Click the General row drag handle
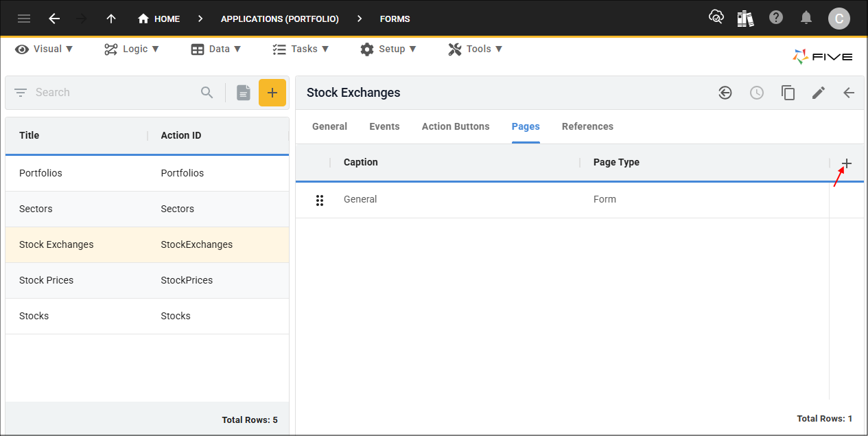The image size is (868, 436). coord(320,200)
